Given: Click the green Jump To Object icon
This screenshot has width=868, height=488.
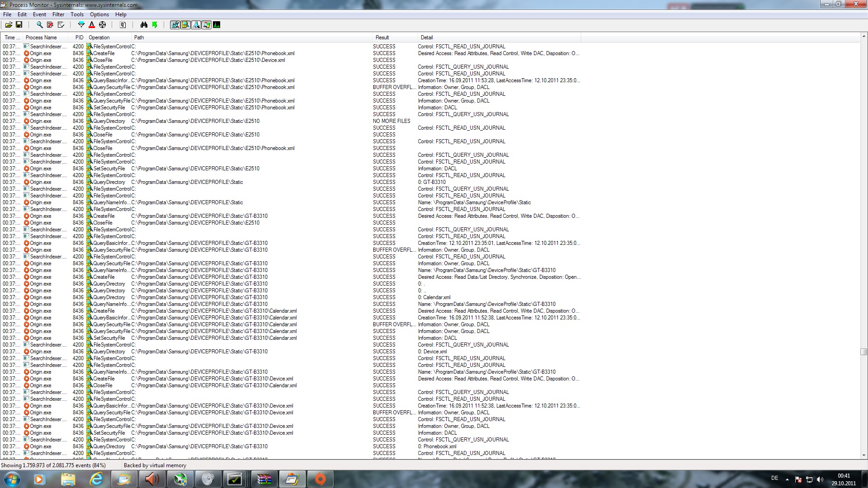Looking at the screenshot, I should pos(155,25).
